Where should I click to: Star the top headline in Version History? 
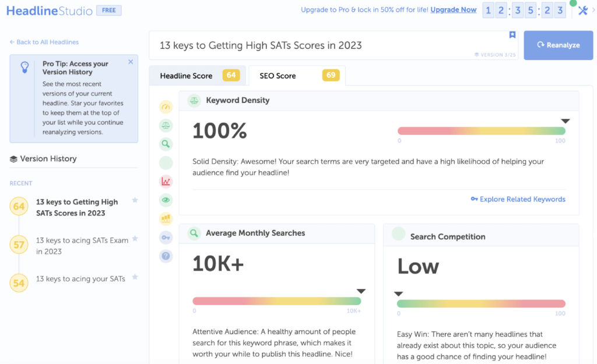[135, 201]
